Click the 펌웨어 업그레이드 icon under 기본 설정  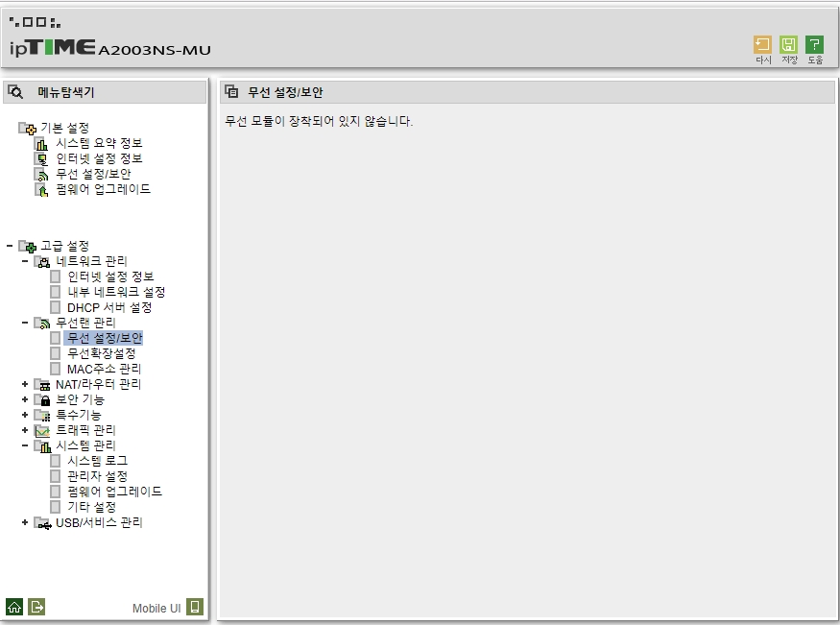click(x=42, y=189)
